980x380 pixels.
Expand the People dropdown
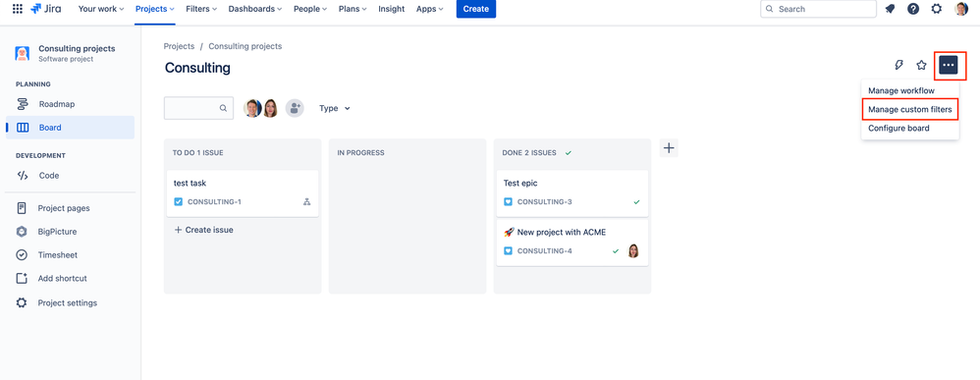point(310,9)
